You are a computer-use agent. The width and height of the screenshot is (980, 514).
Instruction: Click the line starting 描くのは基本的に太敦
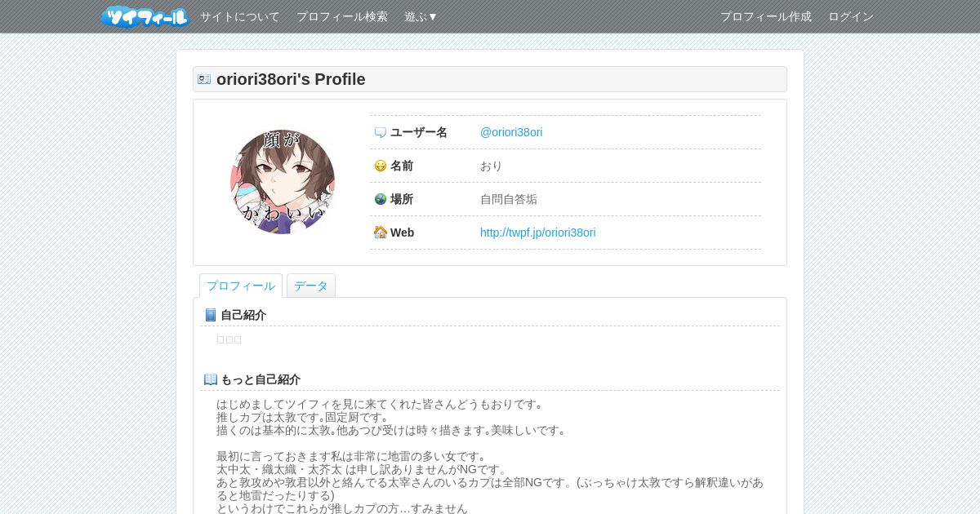tap(393, 430)
